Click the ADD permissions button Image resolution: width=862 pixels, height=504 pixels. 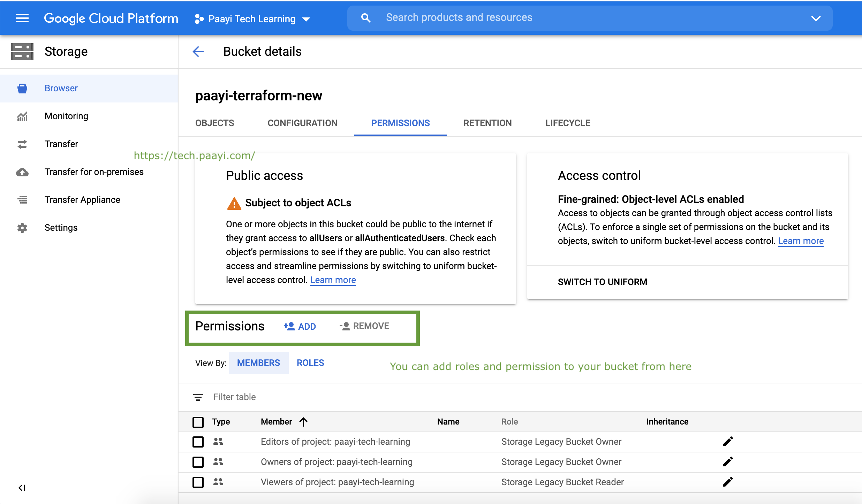[x=300, y=326]
